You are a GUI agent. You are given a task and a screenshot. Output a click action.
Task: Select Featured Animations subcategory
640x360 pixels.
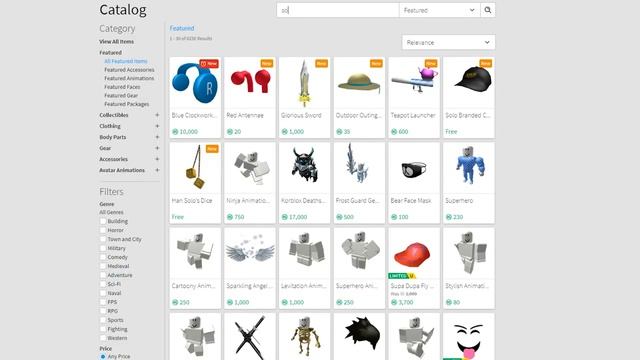pyautogui.click(x=129, y=78)
